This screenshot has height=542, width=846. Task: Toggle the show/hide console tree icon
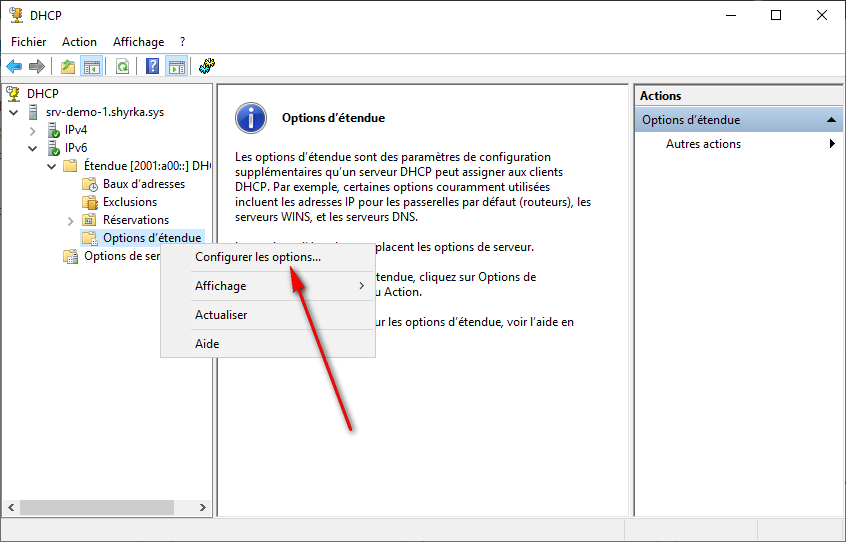(x=91, y=67)
